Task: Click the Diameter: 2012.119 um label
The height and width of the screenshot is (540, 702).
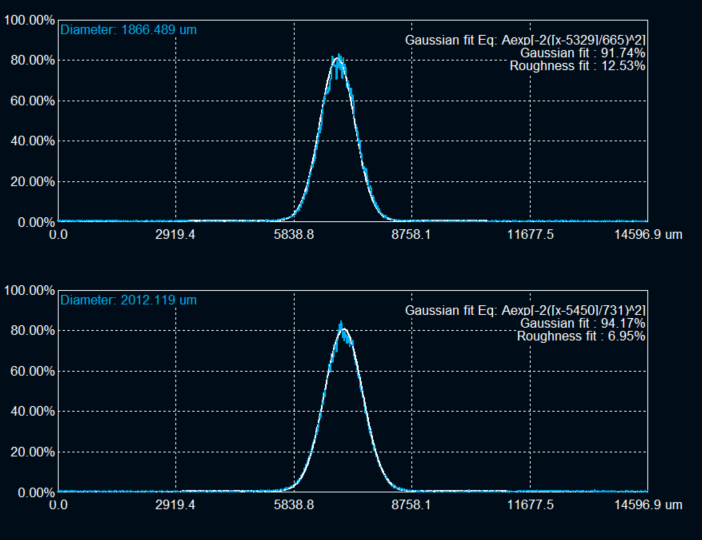Action: [x=128, y=300]
